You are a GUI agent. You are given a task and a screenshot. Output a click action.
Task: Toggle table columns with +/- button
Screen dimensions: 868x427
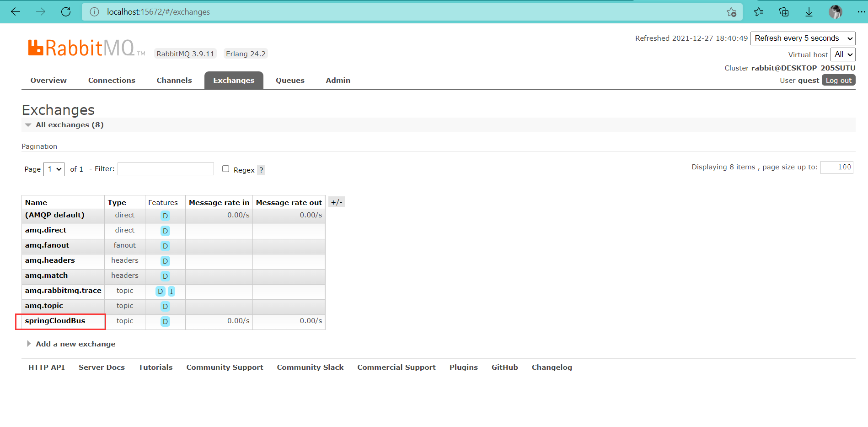pyautogui.click(x=337, y=202)
